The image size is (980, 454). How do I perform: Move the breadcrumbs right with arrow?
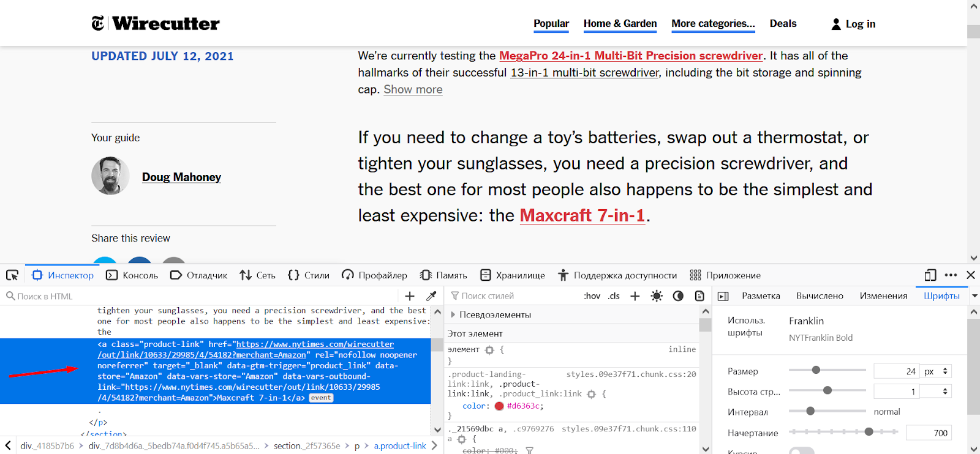[434, 445]
